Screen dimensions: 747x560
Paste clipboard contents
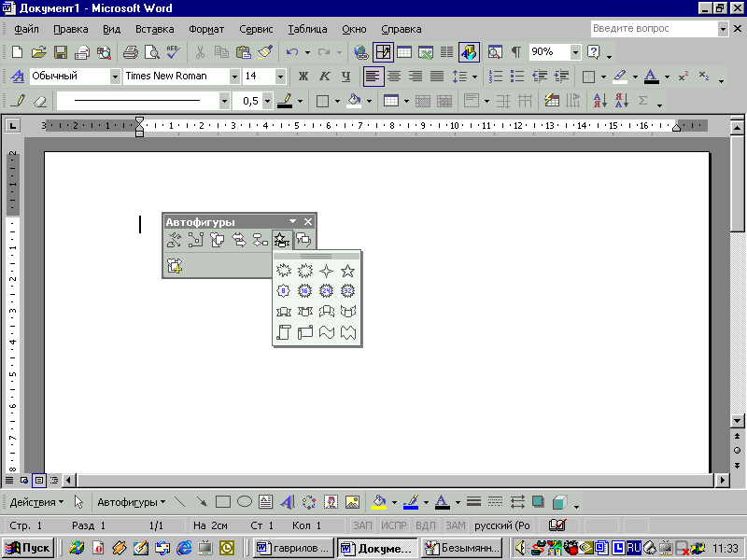(x=244, y=52)
